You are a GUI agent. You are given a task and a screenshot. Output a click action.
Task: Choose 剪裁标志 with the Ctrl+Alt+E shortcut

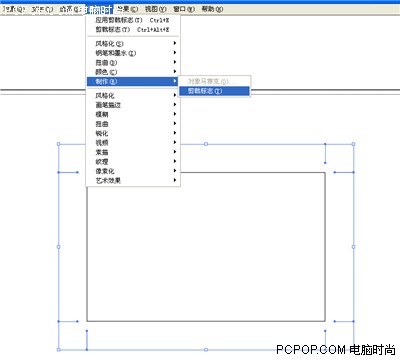[x=133, y=30]
